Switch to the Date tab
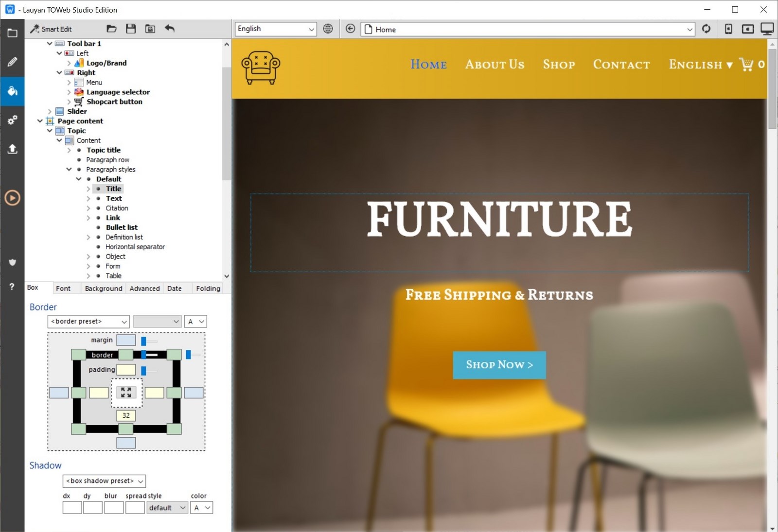 coord(175,288)
